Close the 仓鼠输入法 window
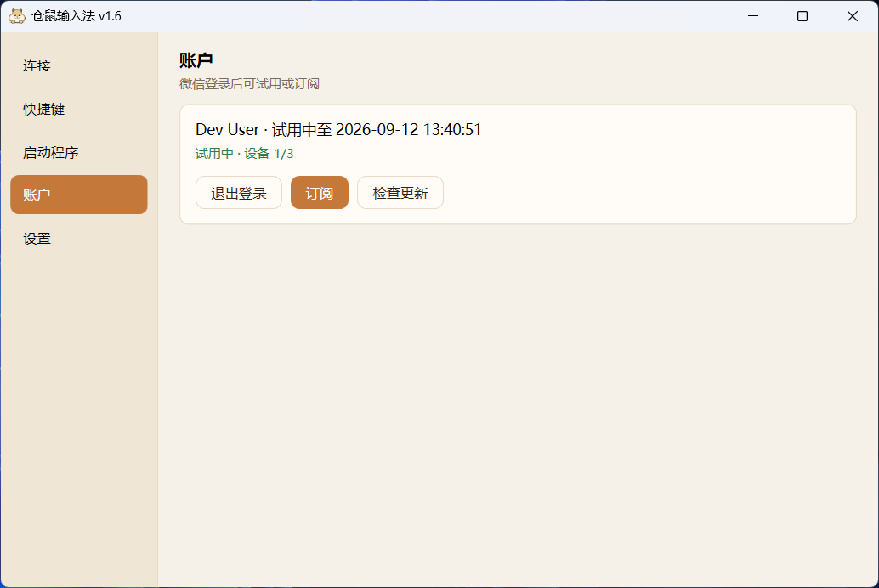Viewport: 879px width, 588px height. click(852, 16)
